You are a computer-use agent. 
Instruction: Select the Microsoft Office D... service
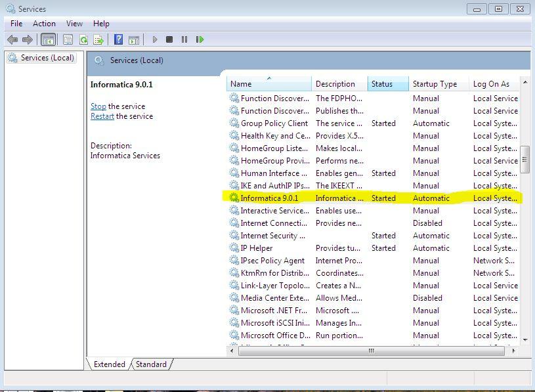(275, 335)
